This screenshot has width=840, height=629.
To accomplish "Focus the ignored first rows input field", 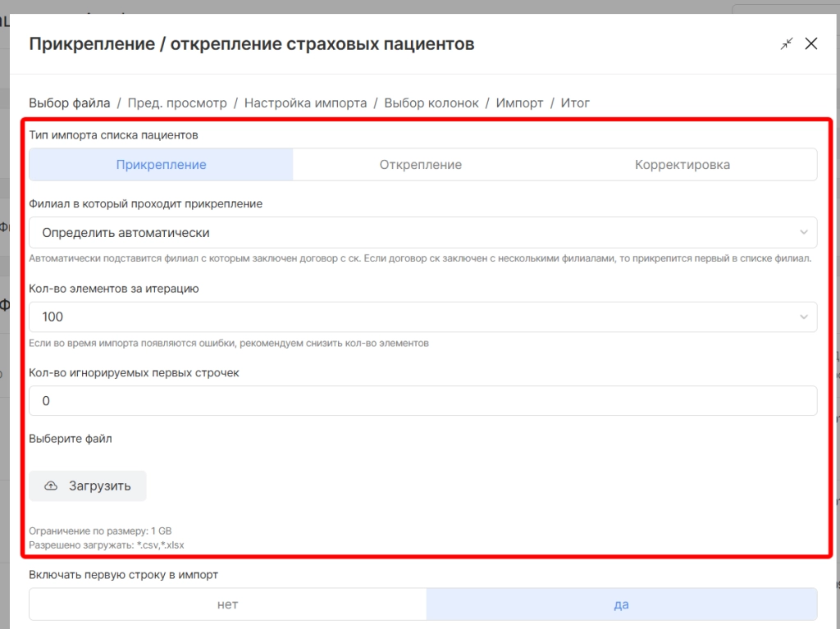I will pyautogui.click(x=422, y=401).
